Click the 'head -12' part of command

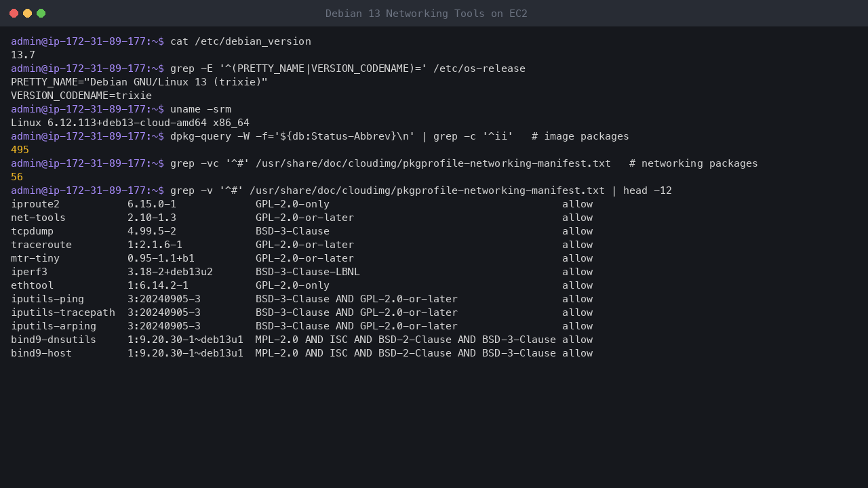[648, 190]
